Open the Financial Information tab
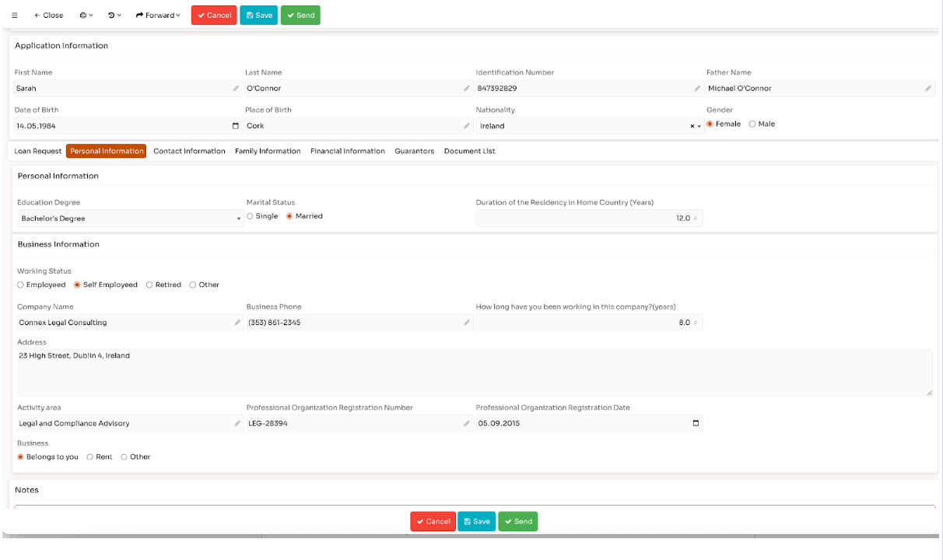The width and height of the screenshot is (943, 560). (x=348, y=151)
